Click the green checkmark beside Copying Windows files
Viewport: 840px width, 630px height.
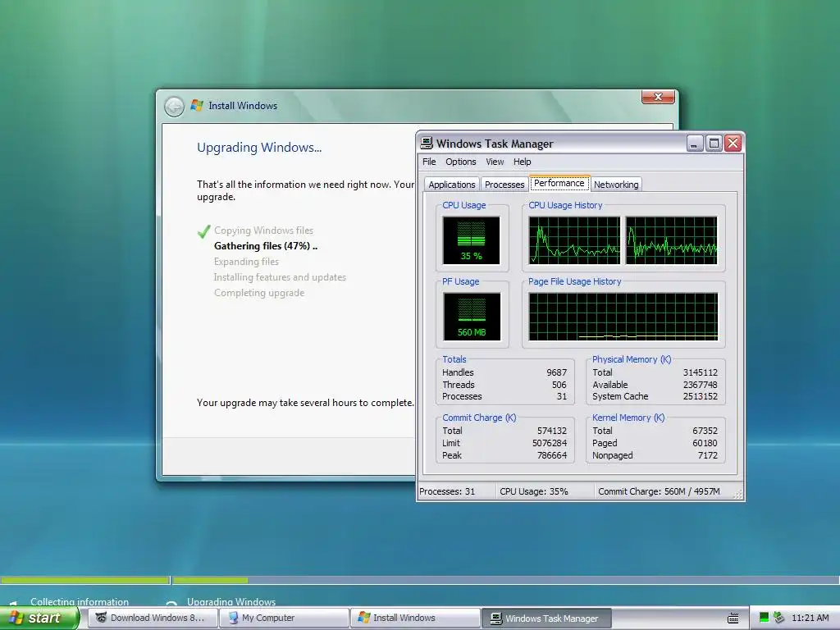coord(203,231)
